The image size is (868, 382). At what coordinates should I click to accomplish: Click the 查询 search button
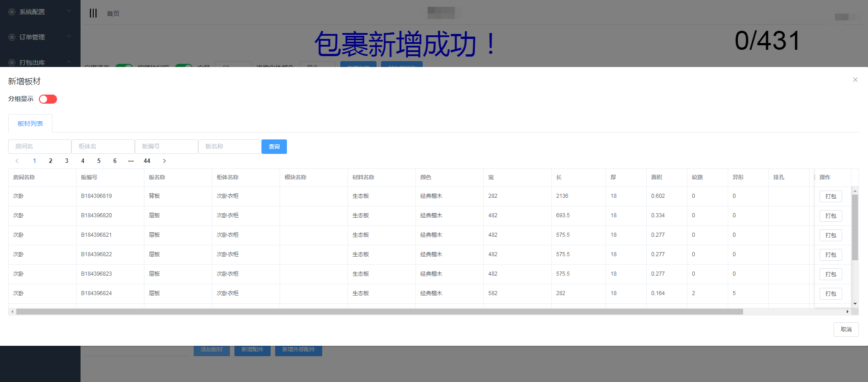pyautogui.click(x=274, y=147)
